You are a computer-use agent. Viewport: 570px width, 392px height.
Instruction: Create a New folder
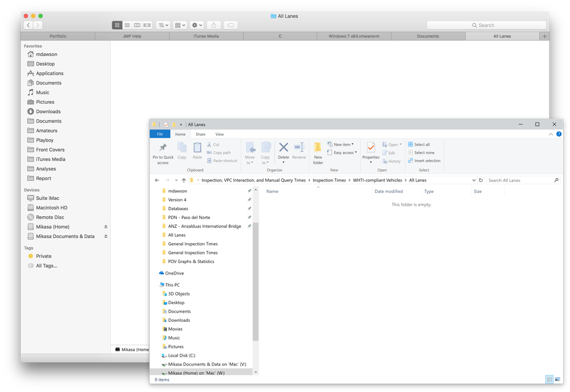[318, 153]
